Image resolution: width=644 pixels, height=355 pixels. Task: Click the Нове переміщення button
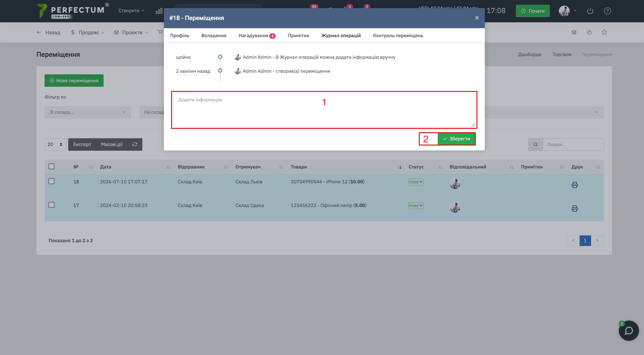74,80
